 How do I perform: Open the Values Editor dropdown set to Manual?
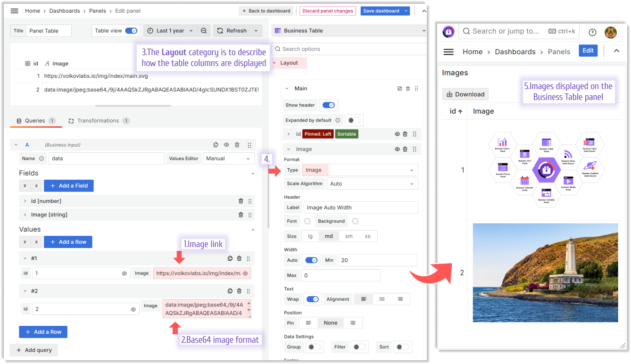[x=229, y=158]
